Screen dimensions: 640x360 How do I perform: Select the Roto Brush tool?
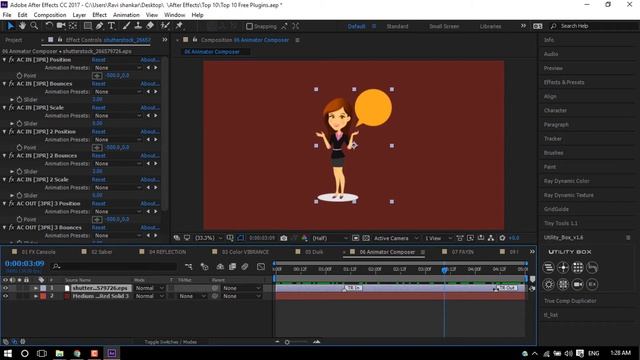point(165,26)
